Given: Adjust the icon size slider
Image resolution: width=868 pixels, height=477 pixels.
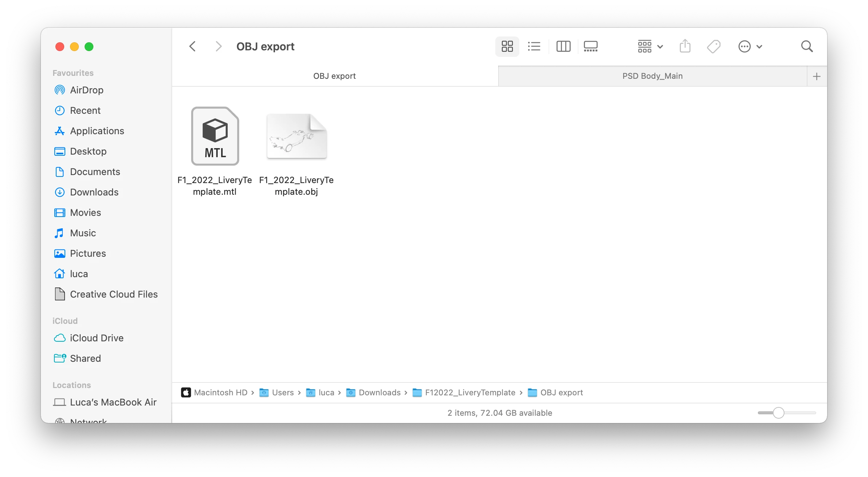Looking at the screenshot, I should point(778,413).
